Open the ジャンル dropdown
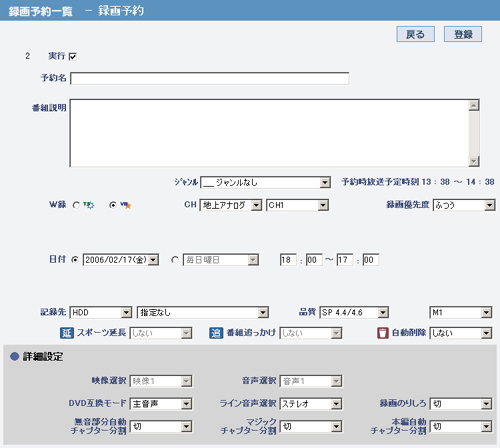 [265, 182]
